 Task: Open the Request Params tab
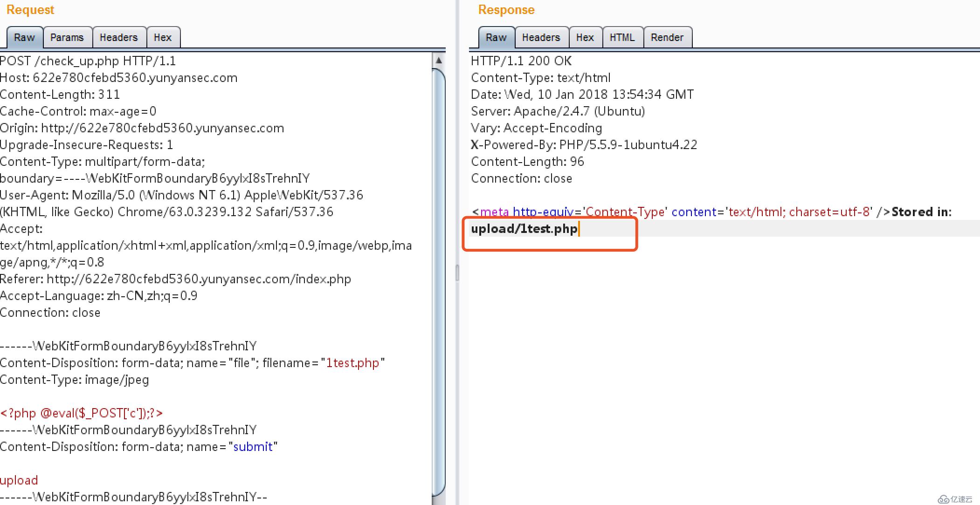(x=67, y=37)
